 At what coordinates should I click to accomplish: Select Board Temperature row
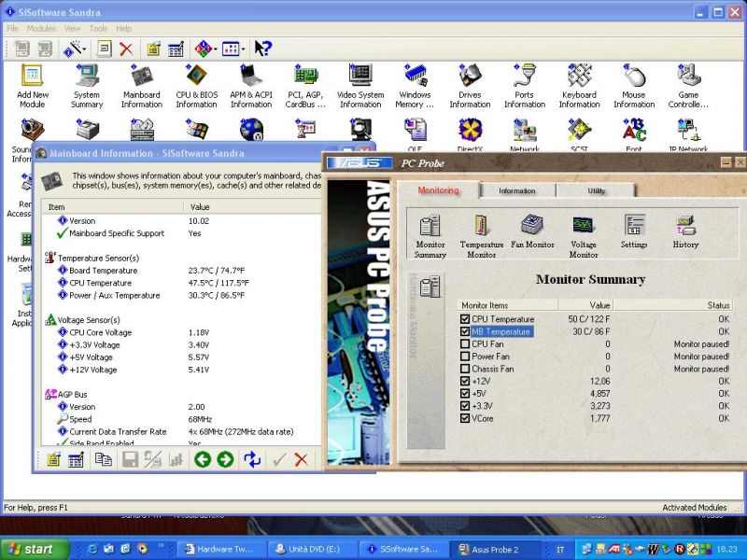(x=181, y=271)
